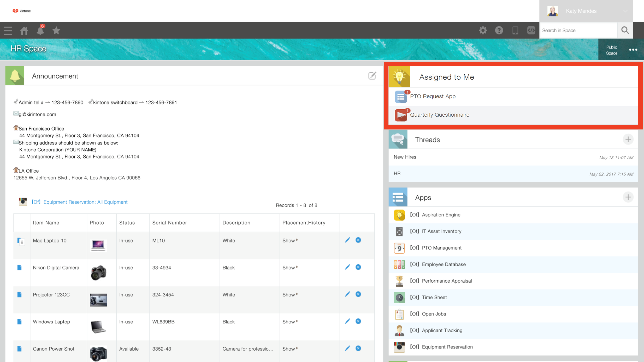Delete the Nikon Digital Camera record
Screen dimensions: 644x362
[358, 267]
